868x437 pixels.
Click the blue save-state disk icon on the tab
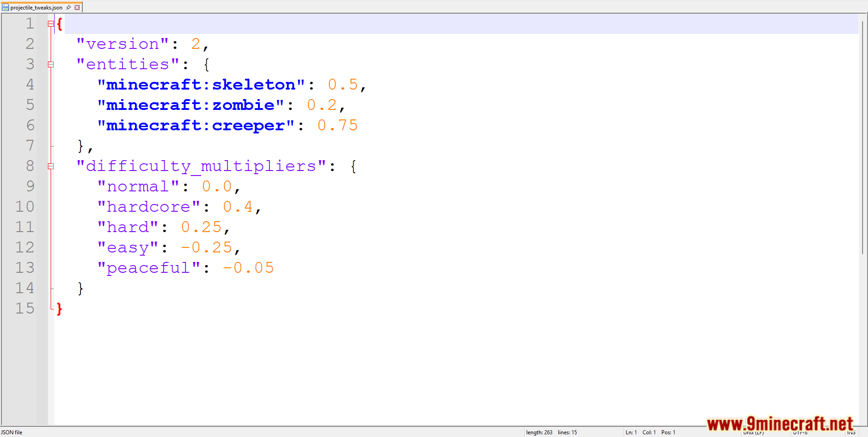coord(5,7)
